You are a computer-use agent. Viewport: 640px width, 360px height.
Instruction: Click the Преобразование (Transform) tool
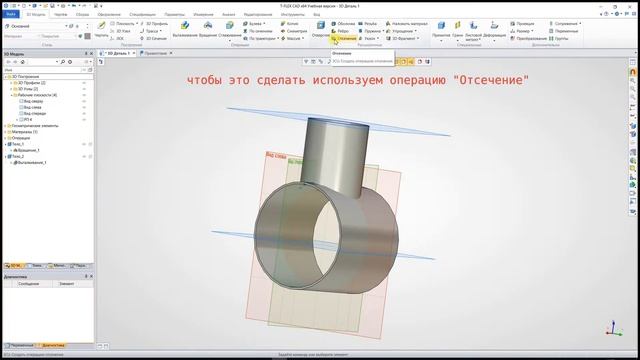pyautogui.click(x=528, y=38)
